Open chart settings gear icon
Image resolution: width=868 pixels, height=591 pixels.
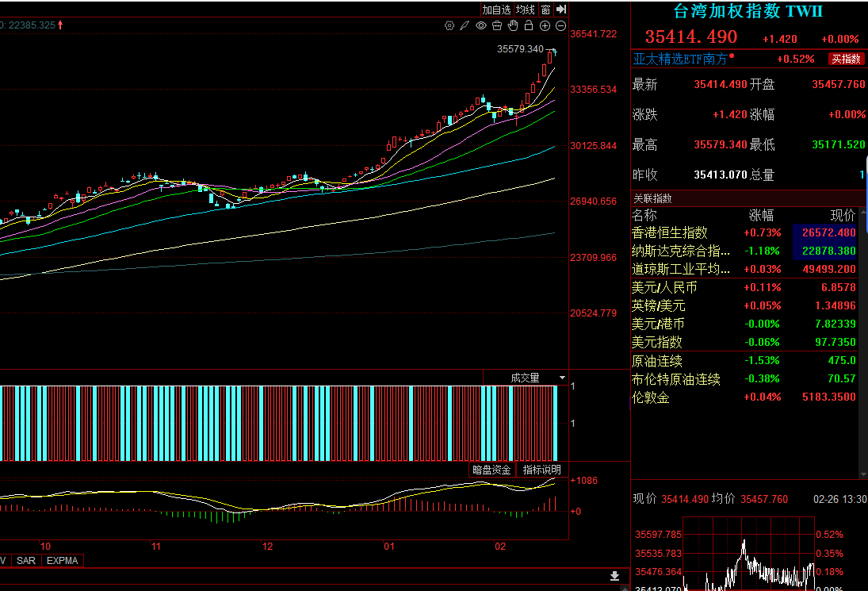pos(449,25)
